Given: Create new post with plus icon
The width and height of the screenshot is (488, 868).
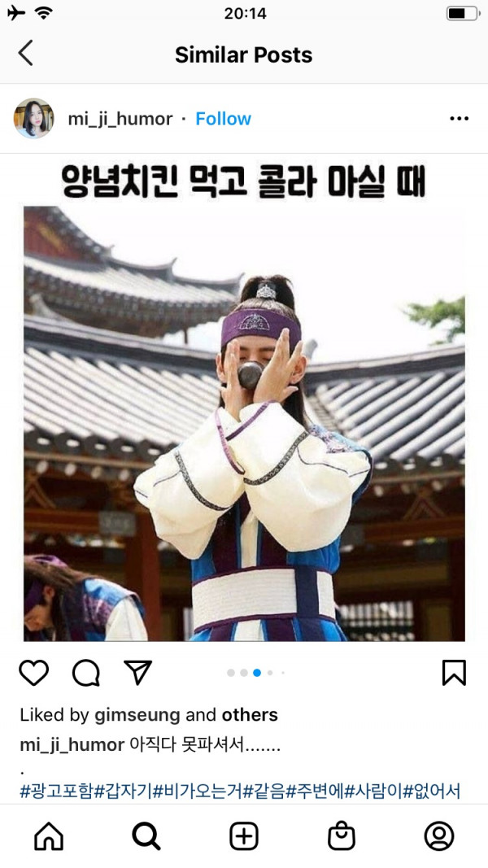Looking at the screenshot, I should click(244, 835).
